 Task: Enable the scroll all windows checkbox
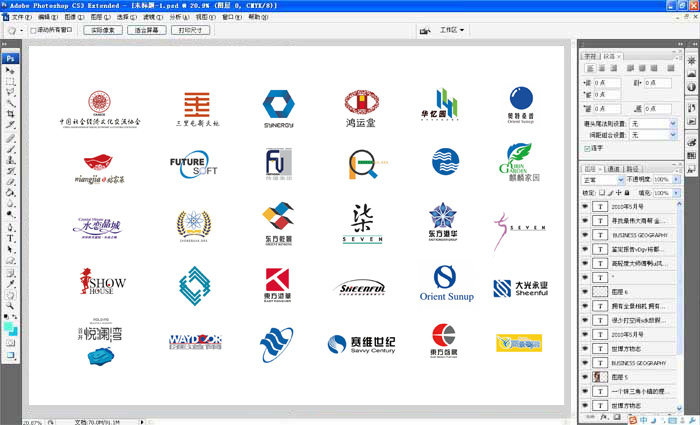33,30
